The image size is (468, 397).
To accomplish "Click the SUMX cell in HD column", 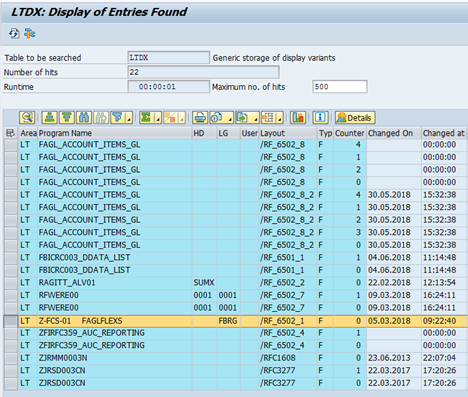I will [204, 283].
